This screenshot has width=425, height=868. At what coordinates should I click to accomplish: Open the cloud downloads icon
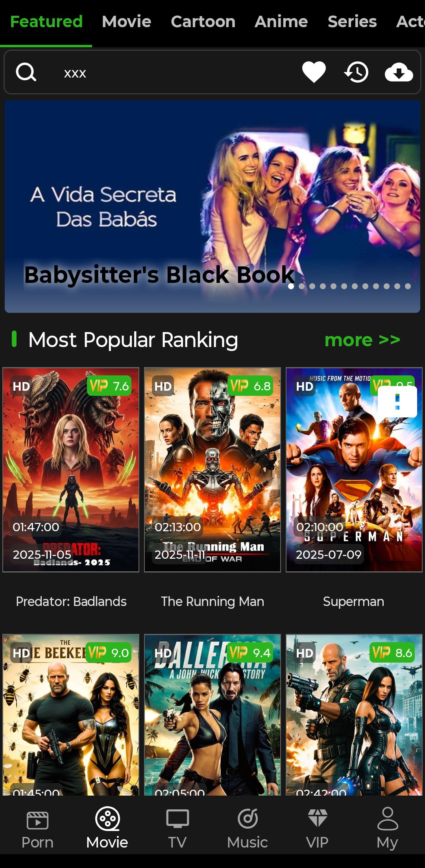point(399,72)
